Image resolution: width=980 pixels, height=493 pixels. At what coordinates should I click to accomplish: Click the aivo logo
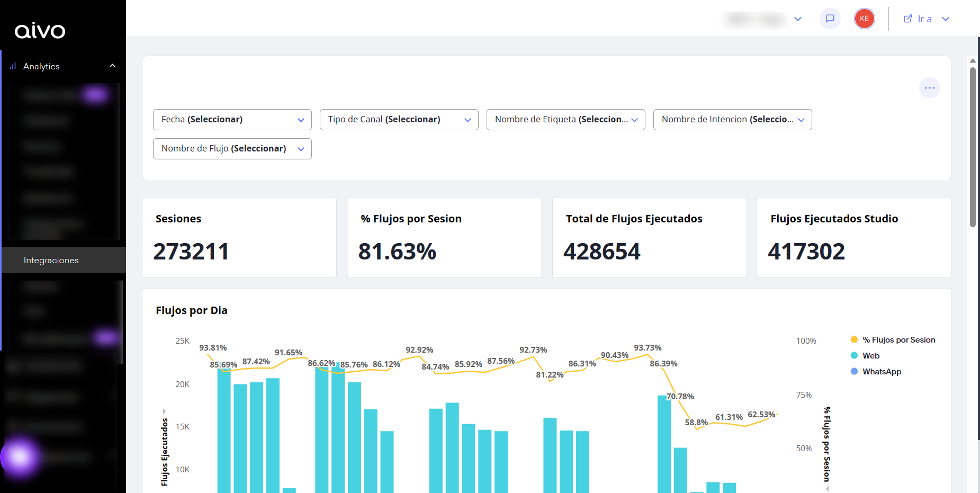pyautogui.click(x=40, y=31)
